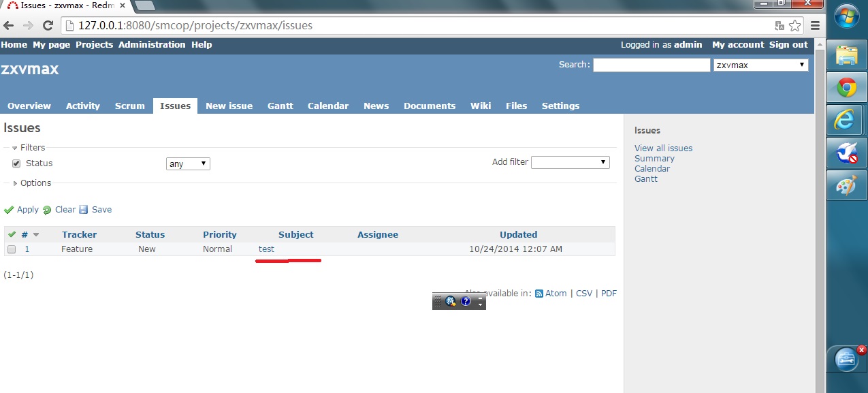Open Projects in top menu
Viewport: 868px width, 393px height.
[x=95, y=44]
